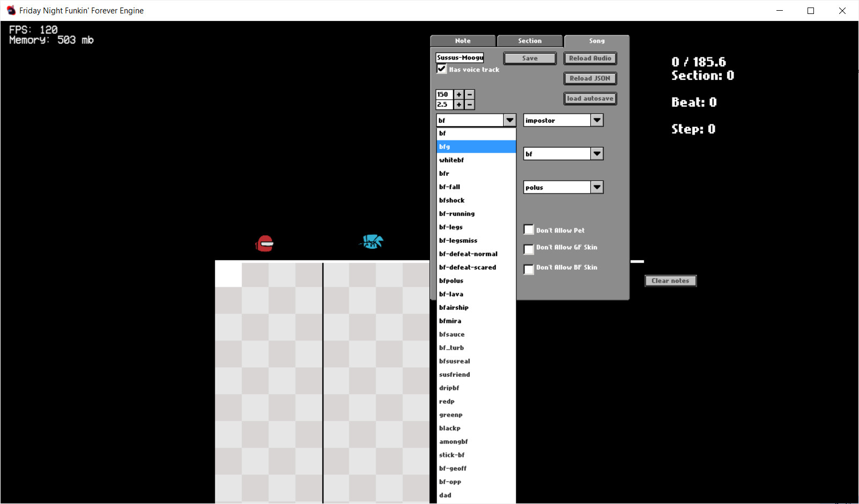Click the Sussus-Moogu song name field
Viewport: 859px width, 504px height.
460,58
